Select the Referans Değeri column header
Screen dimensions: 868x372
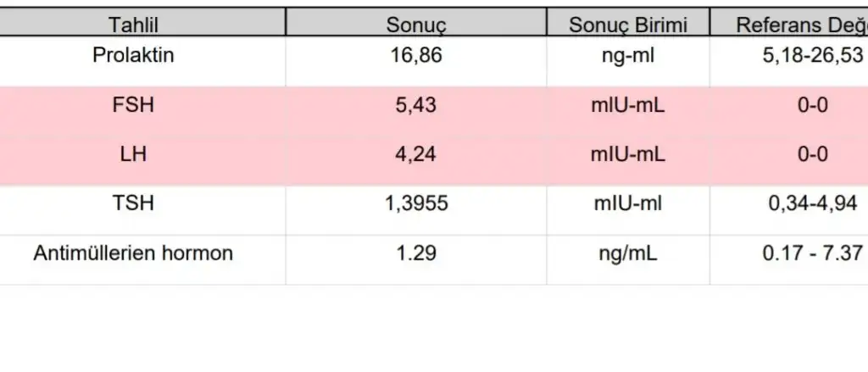[x=801, y=25]
